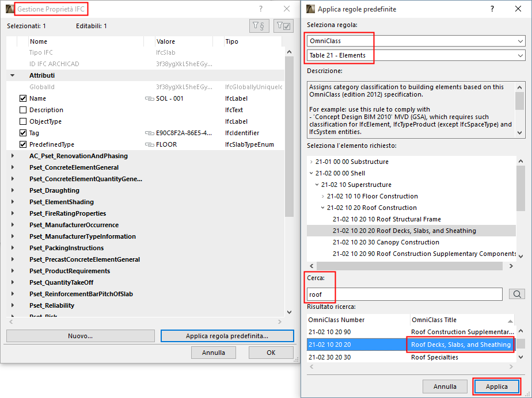Uncheck the Name attribute checkbox
The image size is (532, 398).
pyautogui.click(x=23, y=98)
